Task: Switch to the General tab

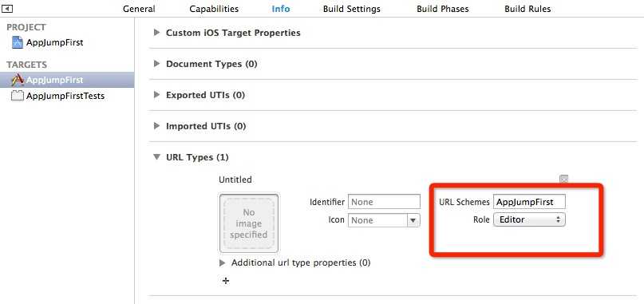Action: (139, 9)
